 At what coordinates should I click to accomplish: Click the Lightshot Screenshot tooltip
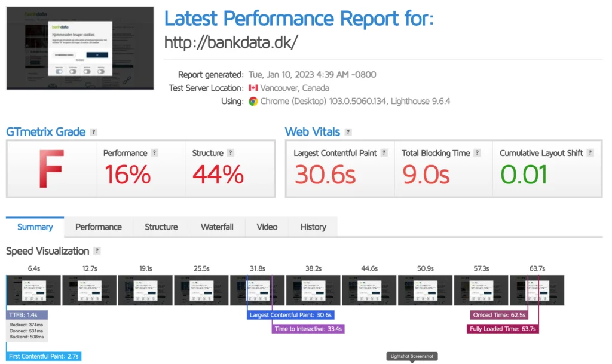412,356
